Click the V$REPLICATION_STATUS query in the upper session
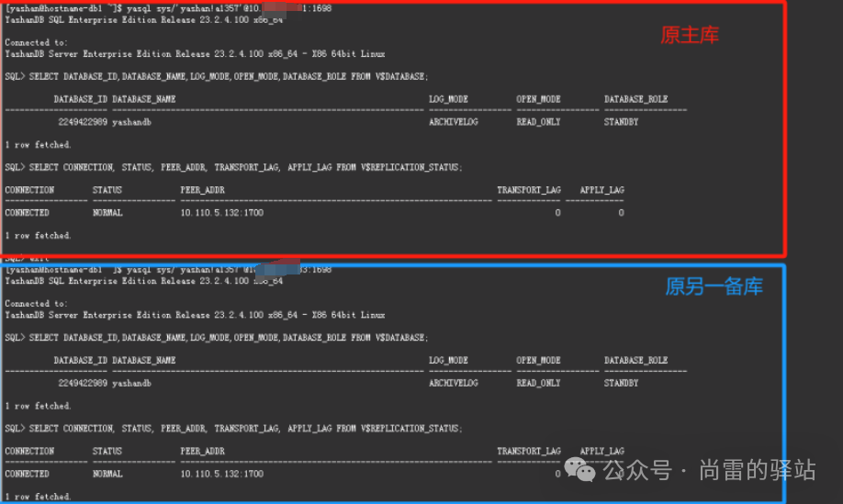The width and height of the screenshot is (843, 504). pyautogui.click(x=246, y=167)
